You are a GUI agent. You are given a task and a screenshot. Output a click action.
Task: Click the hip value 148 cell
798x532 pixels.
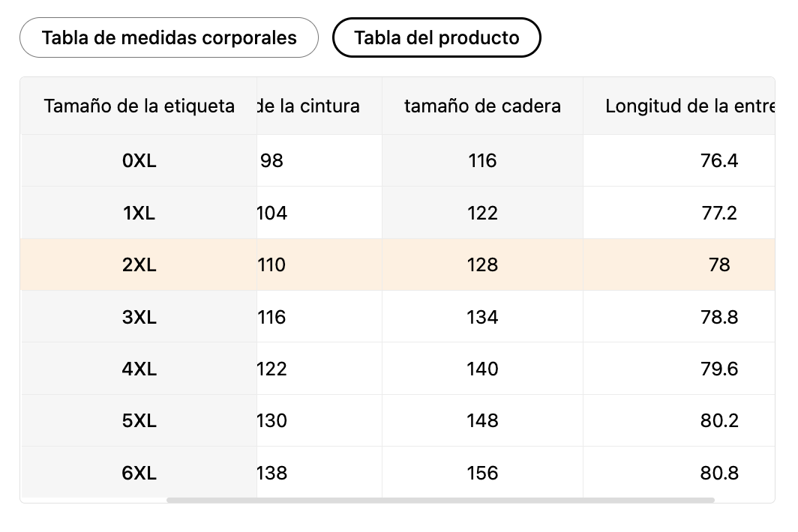click(482, 420)
